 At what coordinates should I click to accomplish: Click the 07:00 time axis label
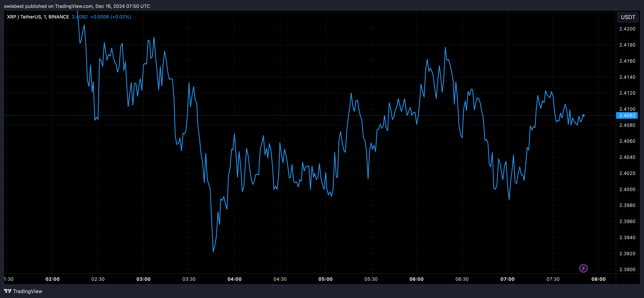(508, 279)
